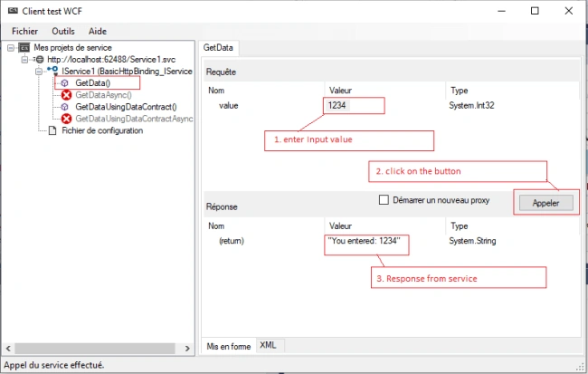Toggle Démarrer un nouveau proxy checkbox
This screenshot has width=588, height=374.
384,200
